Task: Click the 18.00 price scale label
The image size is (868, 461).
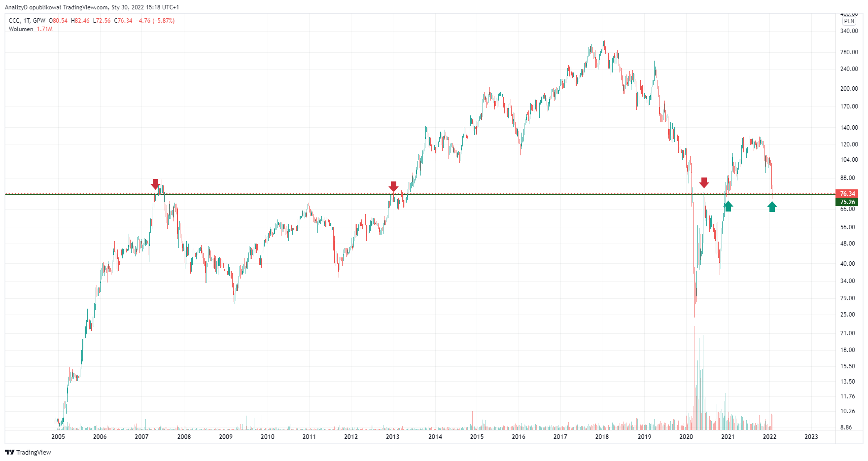Action: (848, 350)
